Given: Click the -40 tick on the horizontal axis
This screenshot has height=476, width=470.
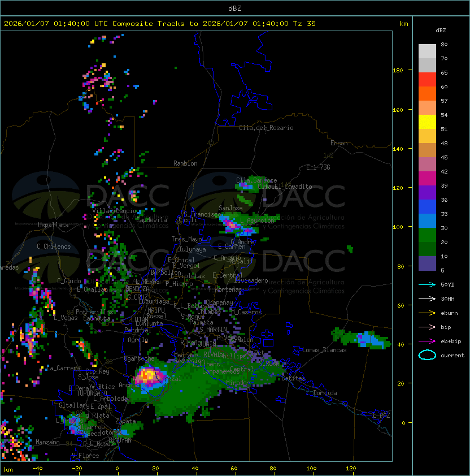Looking at the screenshot, I should pos(37,469).
